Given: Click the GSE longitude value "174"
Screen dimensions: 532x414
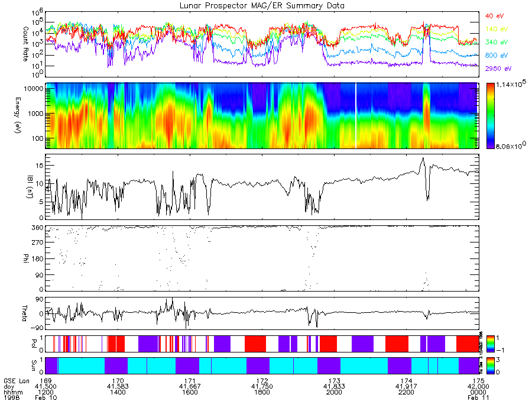Looking at the screenshot, I should (406, 381).
